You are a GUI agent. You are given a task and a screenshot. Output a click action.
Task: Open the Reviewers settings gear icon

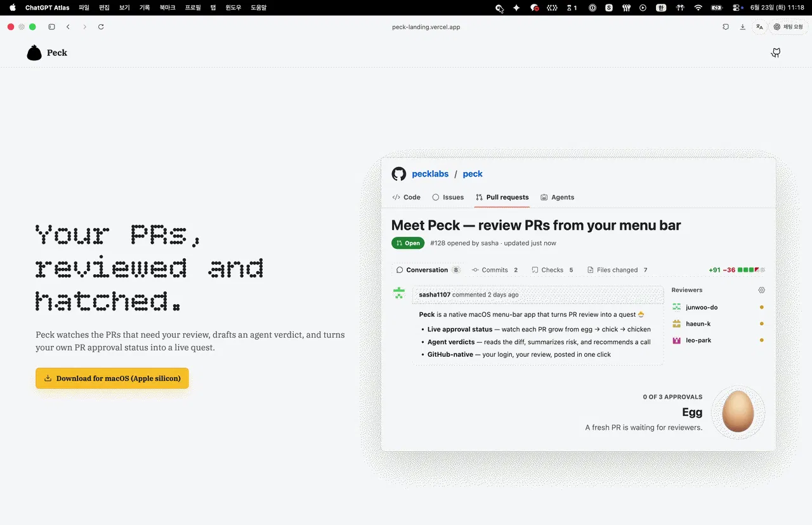pos(761,290)
